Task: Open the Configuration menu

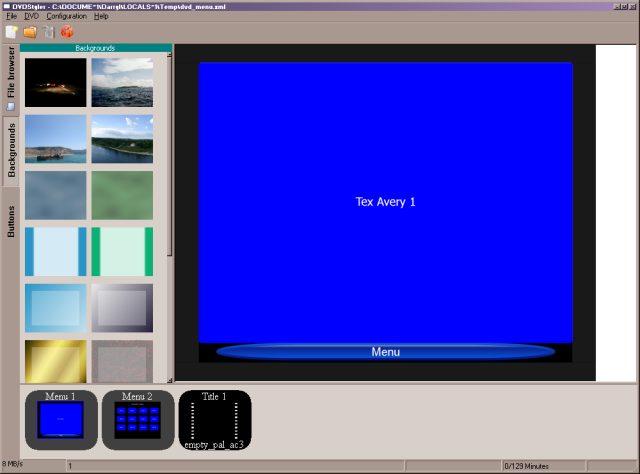Action: [67, 16]
